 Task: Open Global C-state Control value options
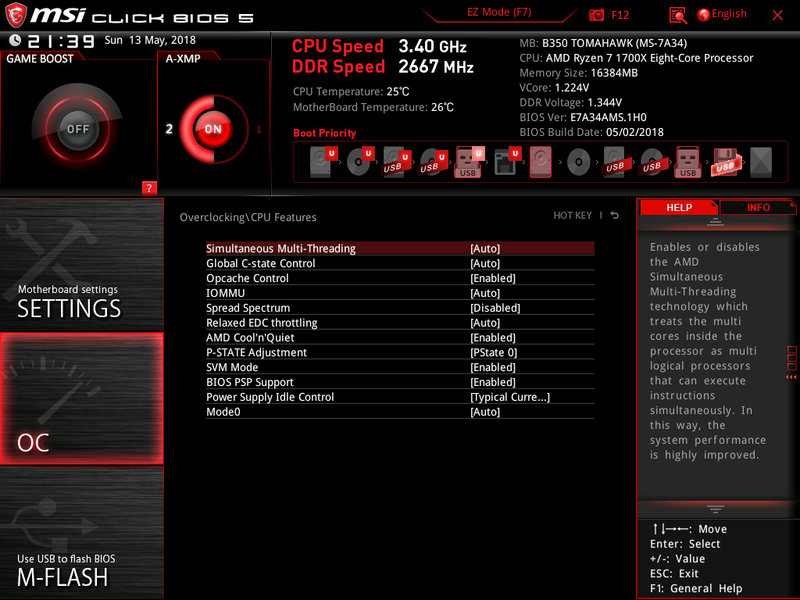point(485,263)
